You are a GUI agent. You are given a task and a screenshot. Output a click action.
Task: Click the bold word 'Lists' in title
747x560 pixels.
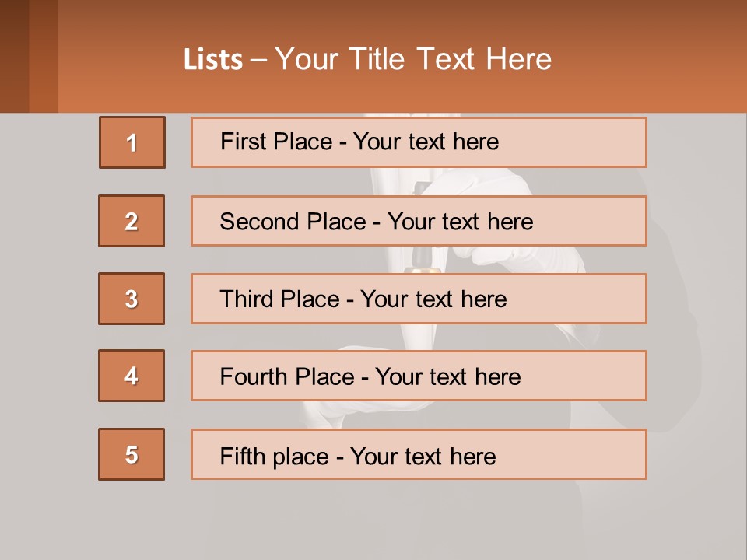[213, 60]
